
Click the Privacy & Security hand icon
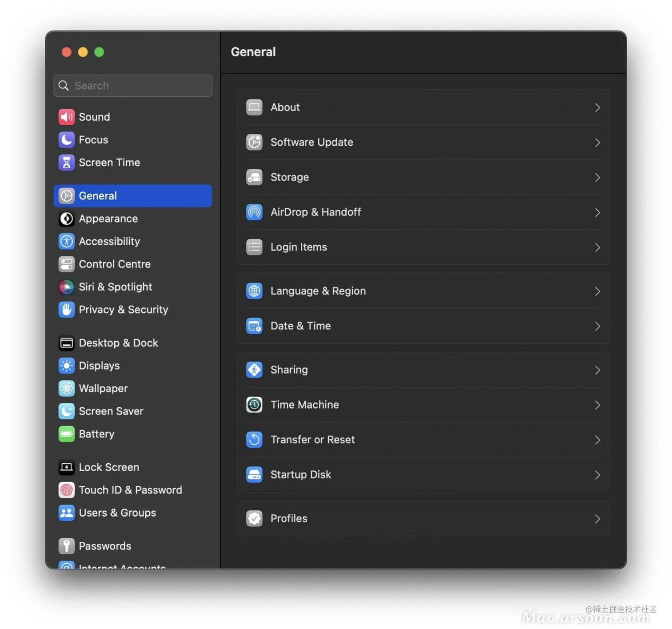pos(66,310)
